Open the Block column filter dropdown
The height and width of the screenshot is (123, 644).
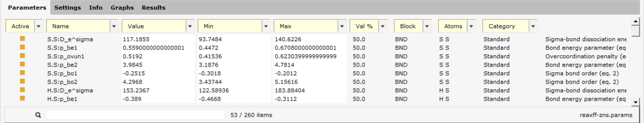coord(427,26)
